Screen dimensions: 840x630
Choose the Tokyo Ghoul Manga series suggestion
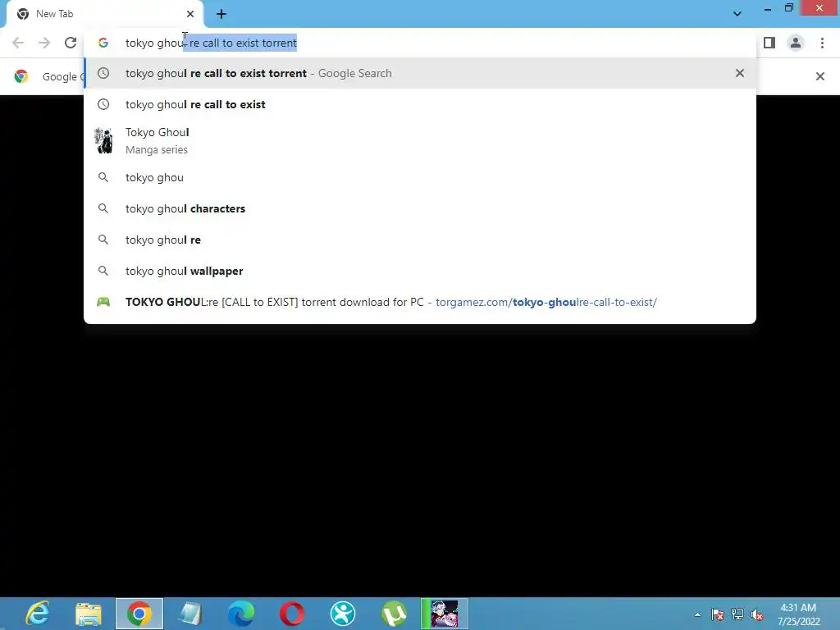[x=420, y=140]
